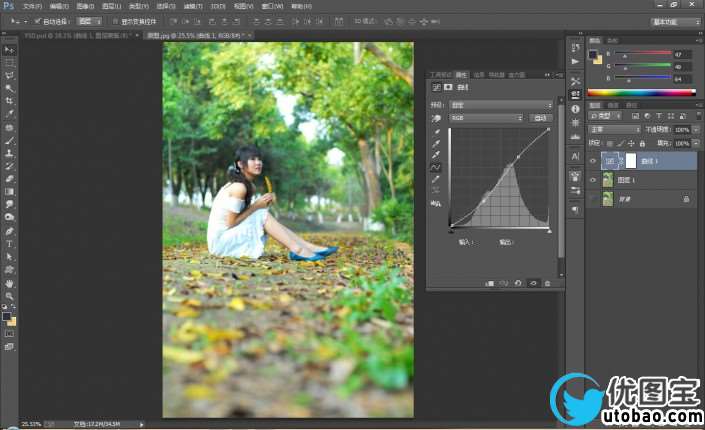This screenshot has height=430, width=705.
Task: Open the RGB channel dropdown
Action: tap(486, 118)
